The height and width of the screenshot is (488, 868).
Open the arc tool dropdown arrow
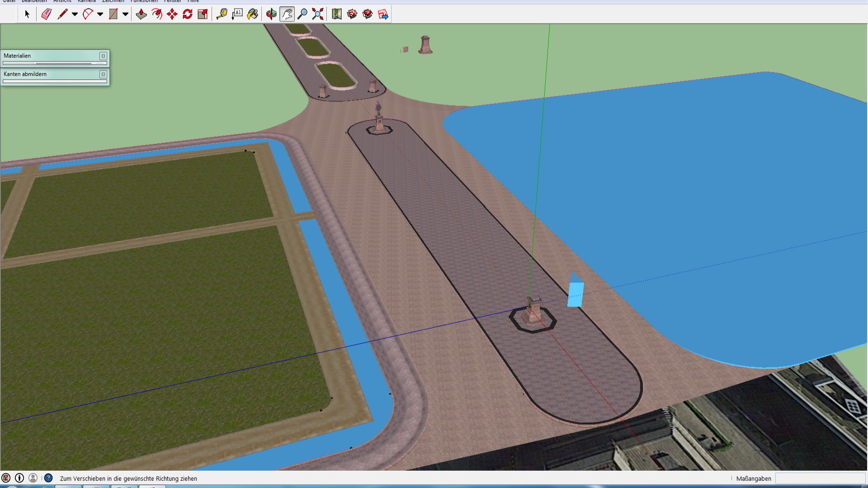(100, 14)
